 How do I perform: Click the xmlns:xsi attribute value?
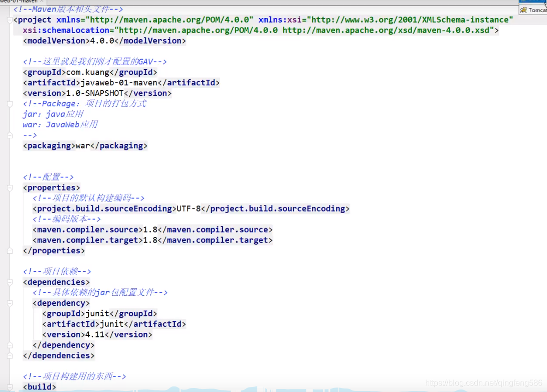(x=410, y=20)
